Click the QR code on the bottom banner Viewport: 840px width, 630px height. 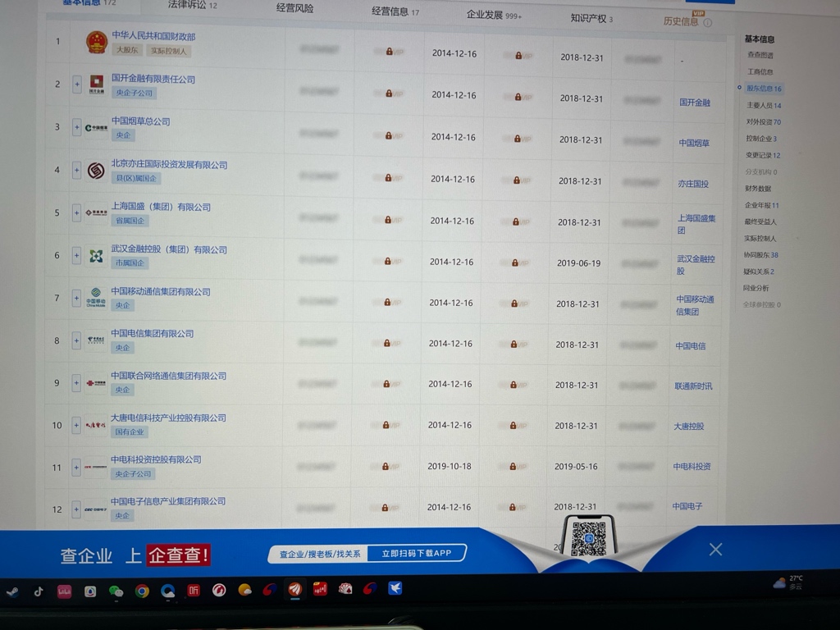(589, 538)
